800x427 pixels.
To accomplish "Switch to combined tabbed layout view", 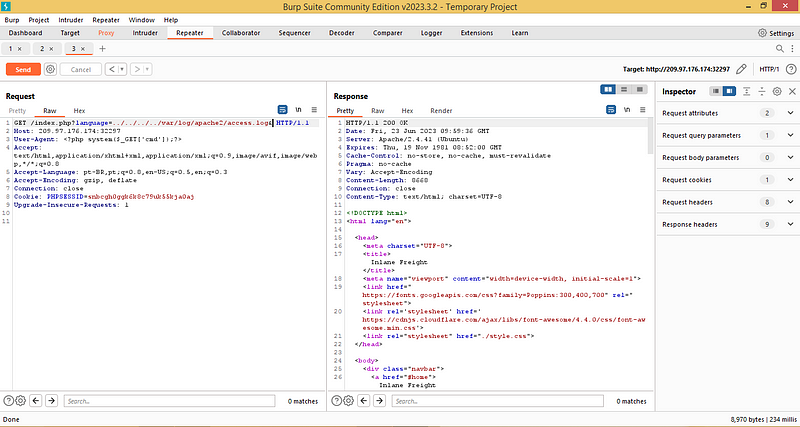I will tap(639, 89).
